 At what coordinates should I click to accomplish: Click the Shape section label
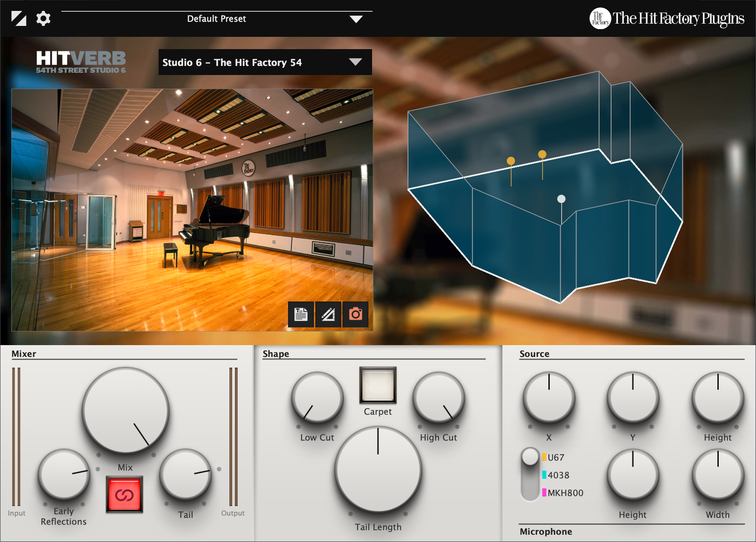coord(276,353)
